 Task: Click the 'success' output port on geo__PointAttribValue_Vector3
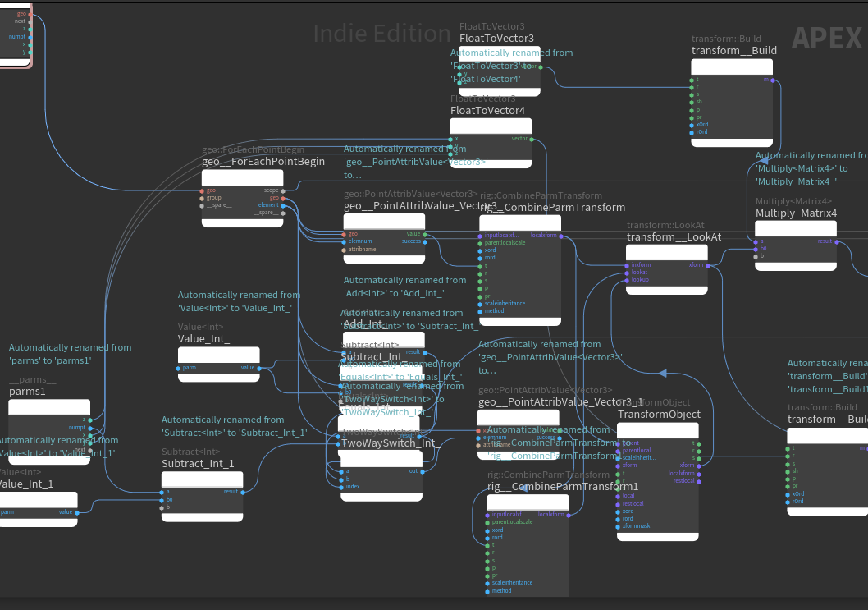(x=425, y=241)
